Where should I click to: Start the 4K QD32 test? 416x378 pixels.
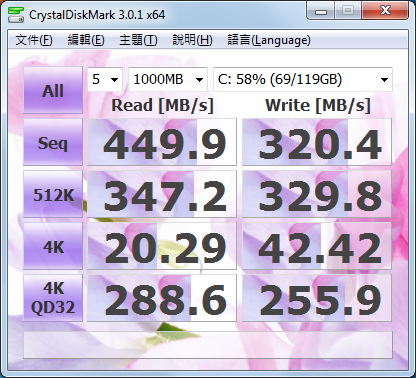coord(53,298)
